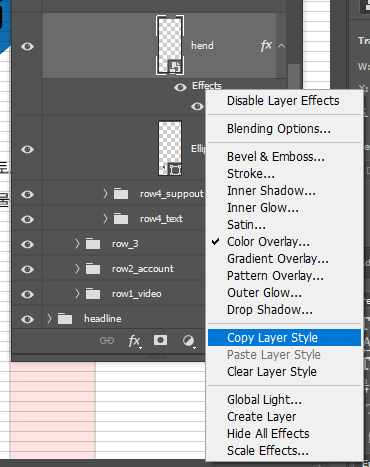
Task: Expand the row1_video group
Action: pos(77,293)
